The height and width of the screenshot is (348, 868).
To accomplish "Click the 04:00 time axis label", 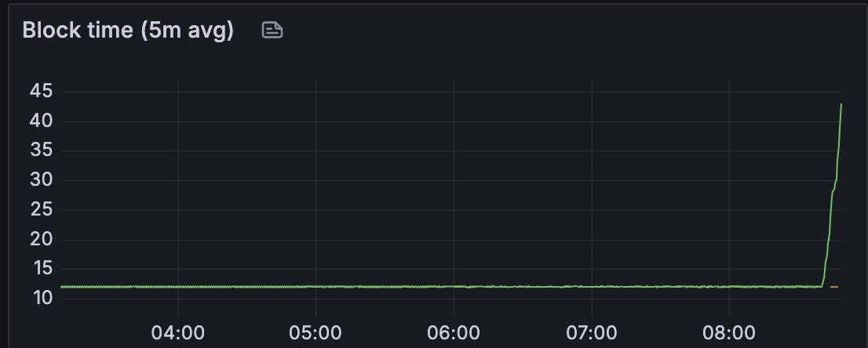I will click(177, 333).
